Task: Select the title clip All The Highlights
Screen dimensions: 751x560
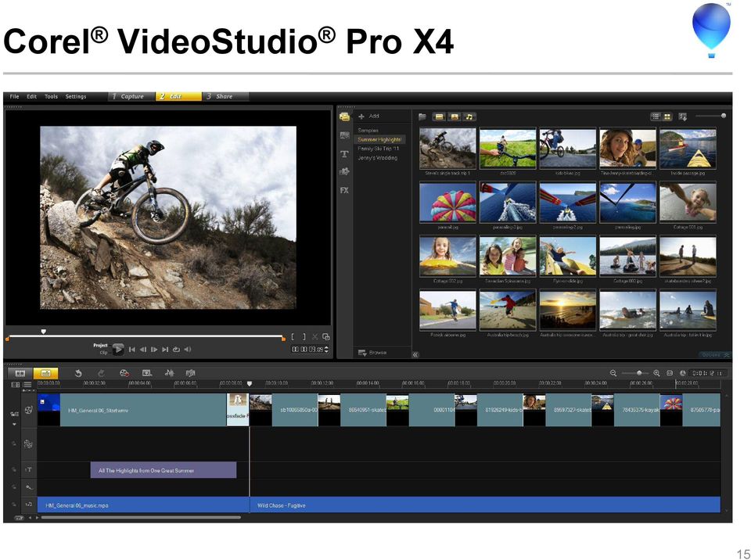Action: (163, 470)
